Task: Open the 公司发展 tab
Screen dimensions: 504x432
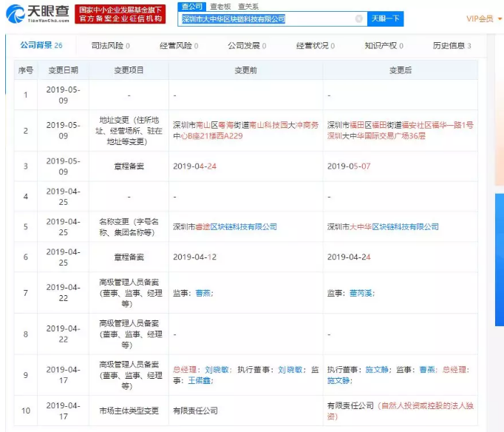Action: point(247,46)
